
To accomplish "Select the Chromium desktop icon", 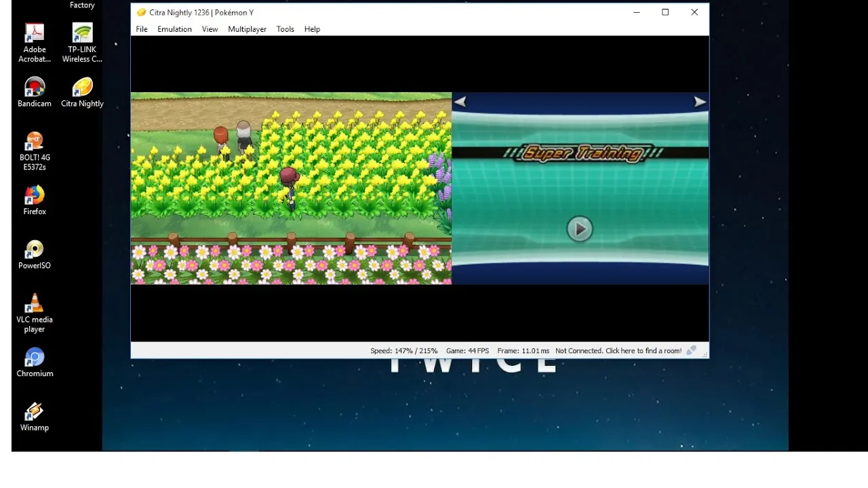I will point(35,362).
